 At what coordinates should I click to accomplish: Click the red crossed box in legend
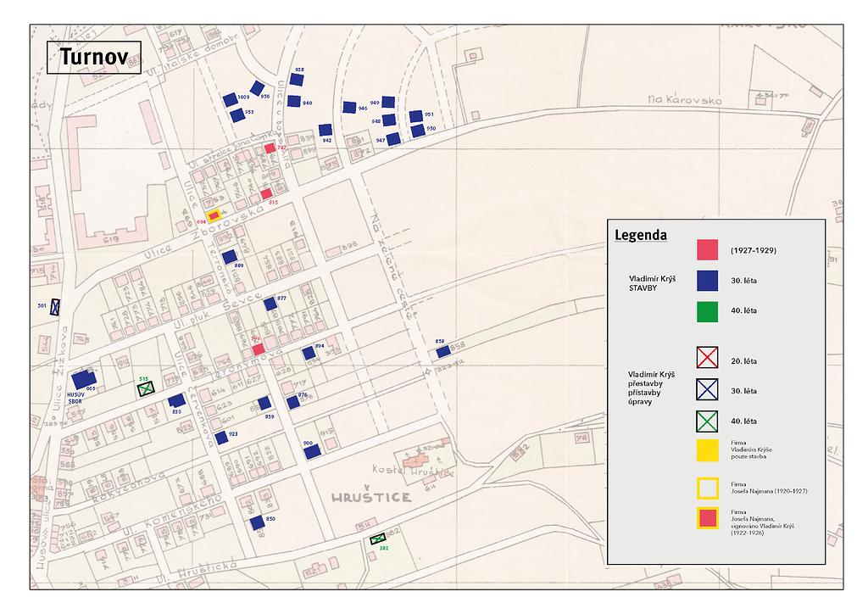tap(707, 360)
